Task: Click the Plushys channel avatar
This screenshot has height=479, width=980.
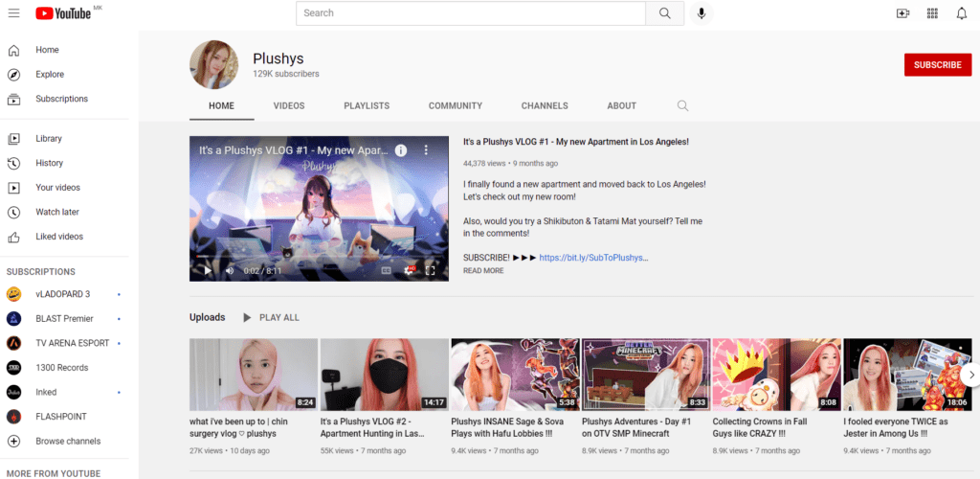Action: (213, 65)
